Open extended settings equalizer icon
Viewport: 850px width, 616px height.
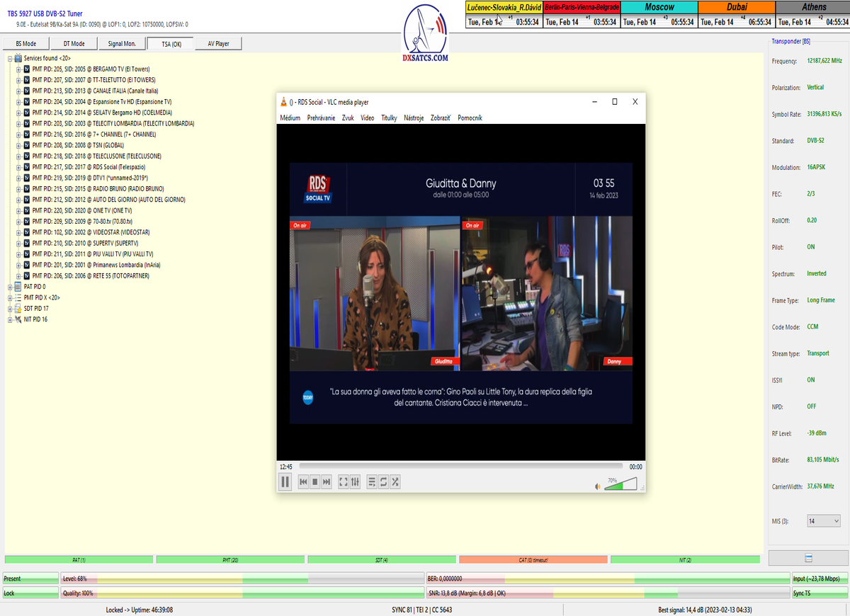click(356, 482)
